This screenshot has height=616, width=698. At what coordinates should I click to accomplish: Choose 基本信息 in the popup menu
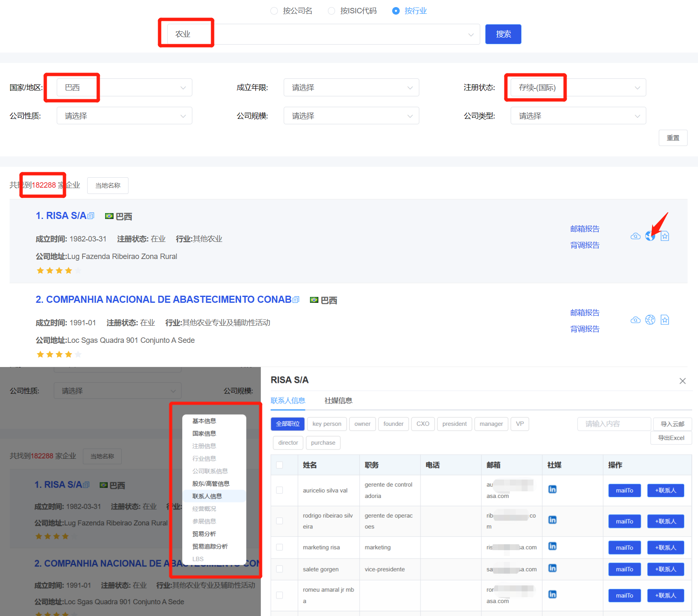click(214, 421)
